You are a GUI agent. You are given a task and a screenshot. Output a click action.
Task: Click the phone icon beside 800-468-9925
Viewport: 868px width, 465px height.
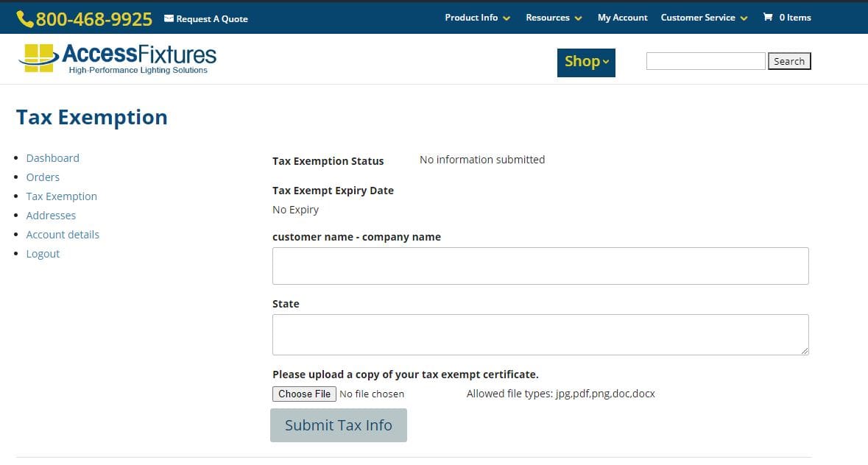tap(24, 19)
